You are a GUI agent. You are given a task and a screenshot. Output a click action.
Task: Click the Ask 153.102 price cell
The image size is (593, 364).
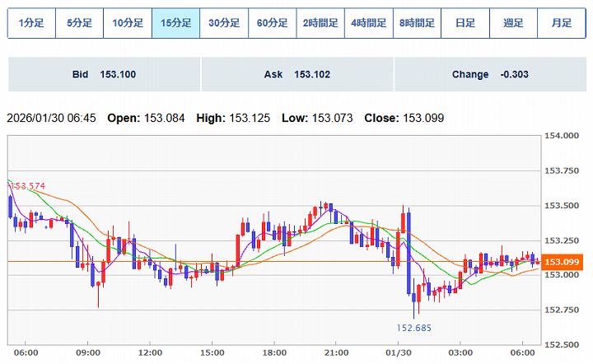[x=296, y=75]
